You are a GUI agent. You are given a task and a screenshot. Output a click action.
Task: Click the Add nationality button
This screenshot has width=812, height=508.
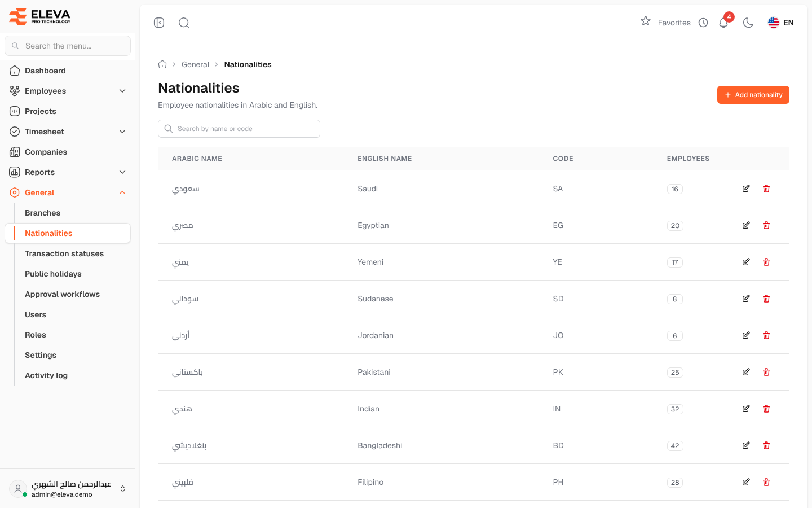point(753,95)
